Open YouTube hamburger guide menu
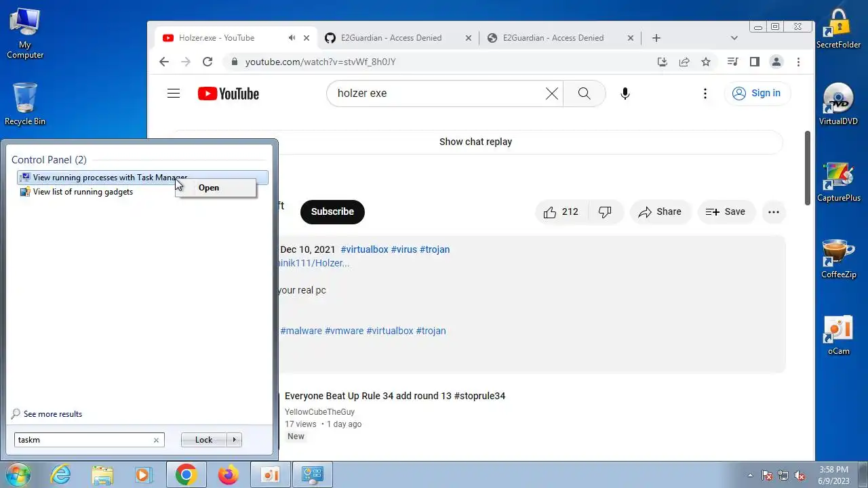 click(174, 94)
